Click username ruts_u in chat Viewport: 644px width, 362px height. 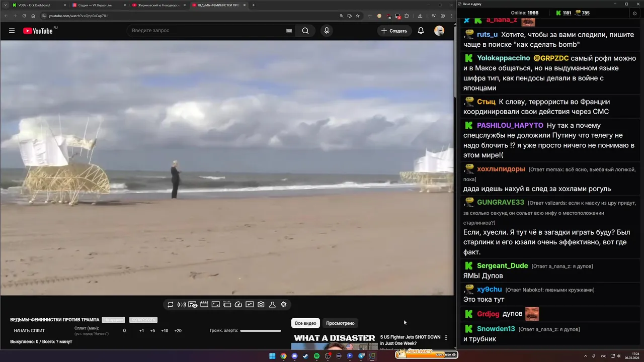tap(488, 35)
